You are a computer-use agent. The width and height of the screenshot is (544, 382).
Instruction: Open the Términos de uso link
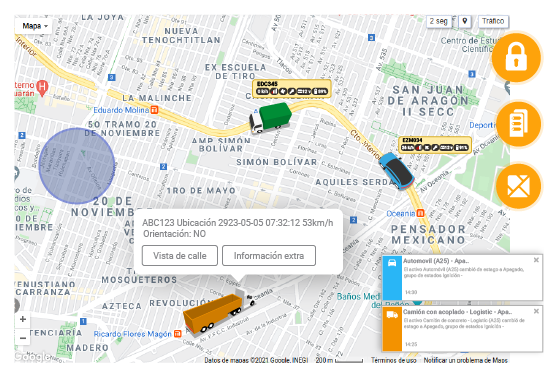393,360
